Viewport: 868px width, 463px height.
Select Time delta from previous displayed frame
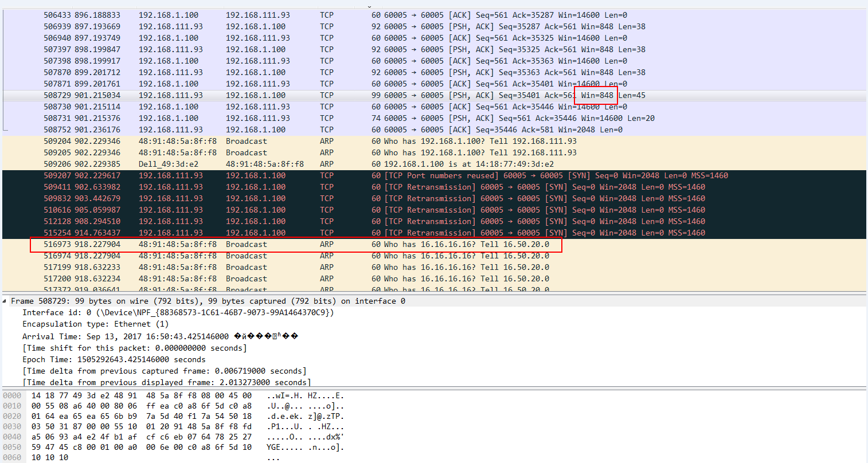[167, 382]
